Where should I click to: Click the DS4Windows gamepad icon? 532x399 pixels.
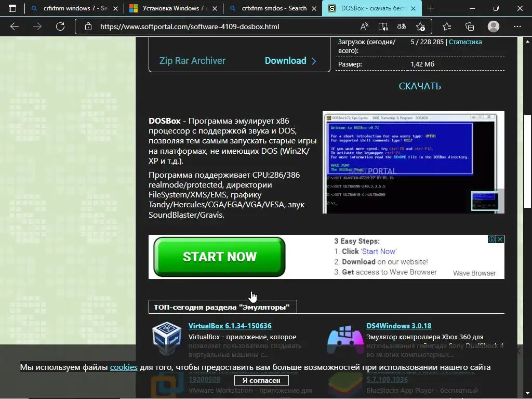345,339
